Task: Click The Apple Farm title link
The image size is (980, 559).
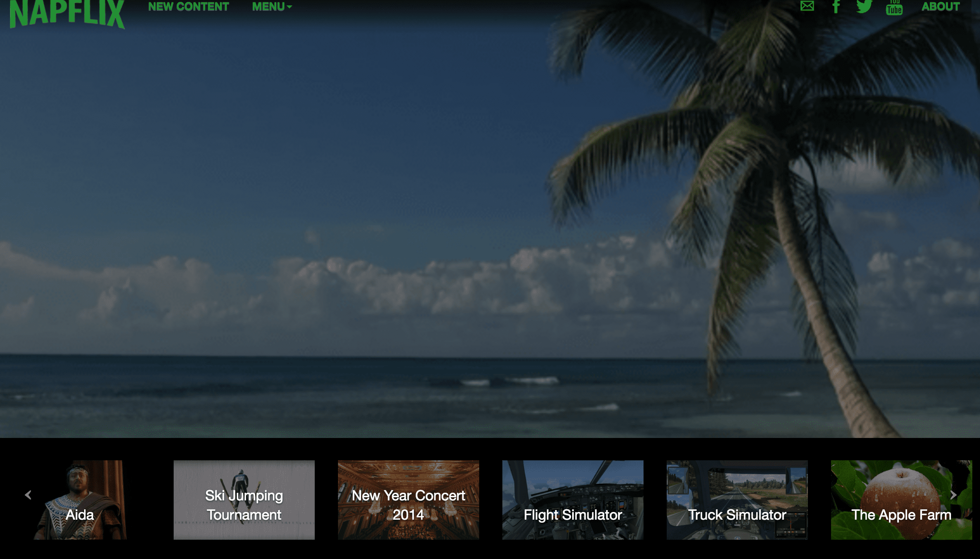Action: (901, 515)
